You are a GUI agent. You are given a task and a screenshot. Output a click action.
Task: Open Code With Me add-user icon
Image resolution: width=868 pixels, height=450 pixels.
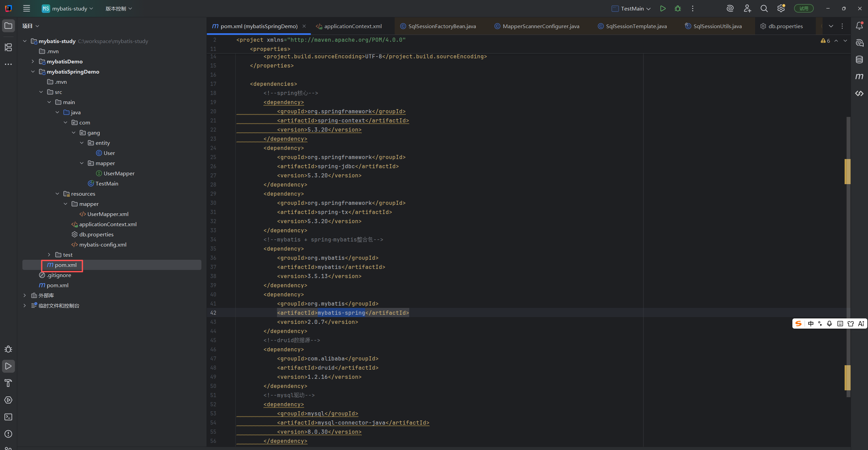tap(747, 8)
